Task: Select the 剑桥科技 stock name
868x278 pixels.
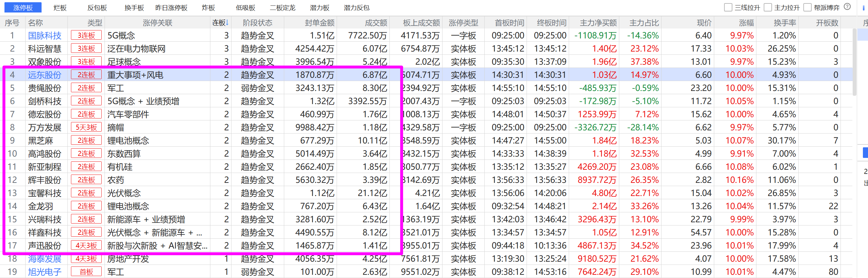Action: tap(44, 101)
